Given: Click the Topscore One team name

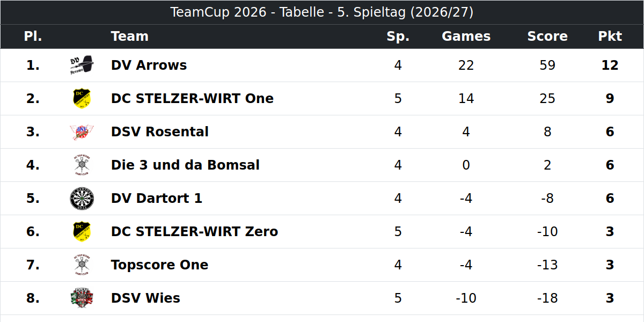Looking at the screenshot, I should click(x=159, y=265).
